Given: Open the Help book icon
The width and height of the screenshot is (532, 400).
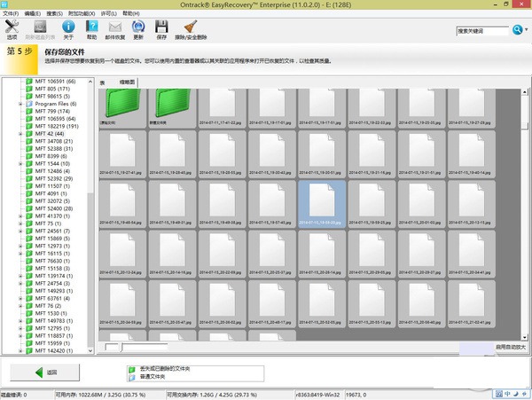Looking at the screenshot, I should pos(91,26).
